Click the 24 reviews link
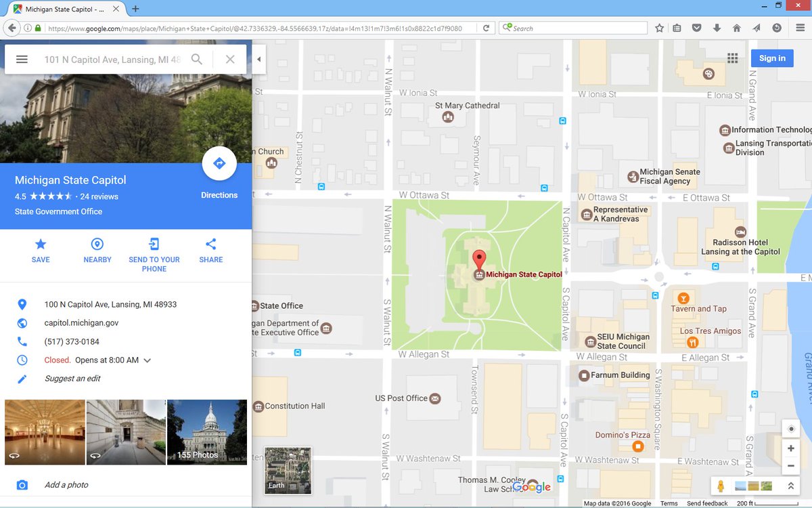Viewport: 812px width, 508px height. (x=99, y=196)
